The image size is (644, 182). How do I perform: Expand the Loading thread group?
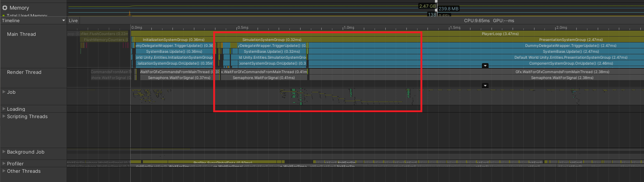tap(4, 109)
